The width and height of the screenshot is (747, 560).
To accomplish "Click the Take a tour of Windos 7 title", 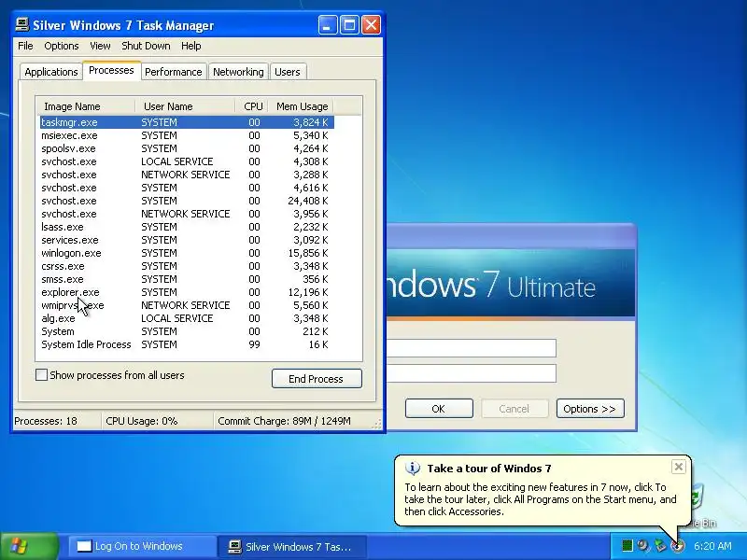I will (x=488, y=469).
